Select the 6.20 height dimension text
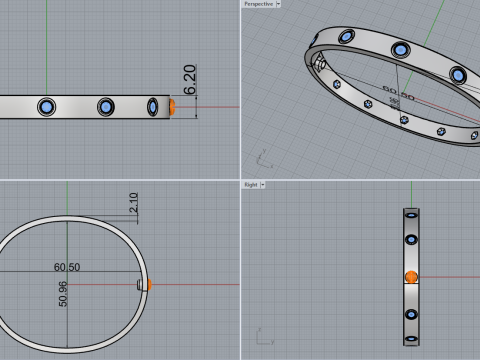The width and height of the screenshot is (480, 360). click(190, 80)
